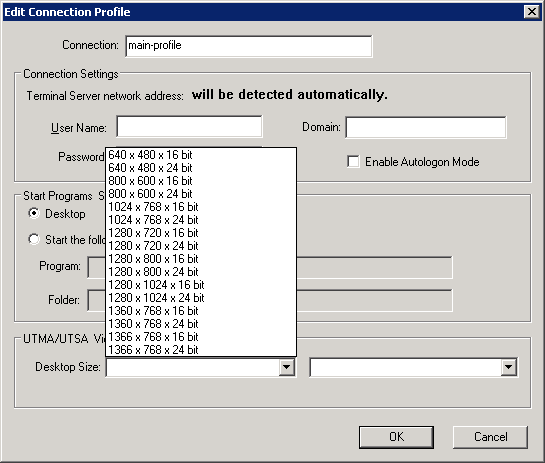Click the Cancel button
This screenshot has width=545, height=463.
[490, 437]
